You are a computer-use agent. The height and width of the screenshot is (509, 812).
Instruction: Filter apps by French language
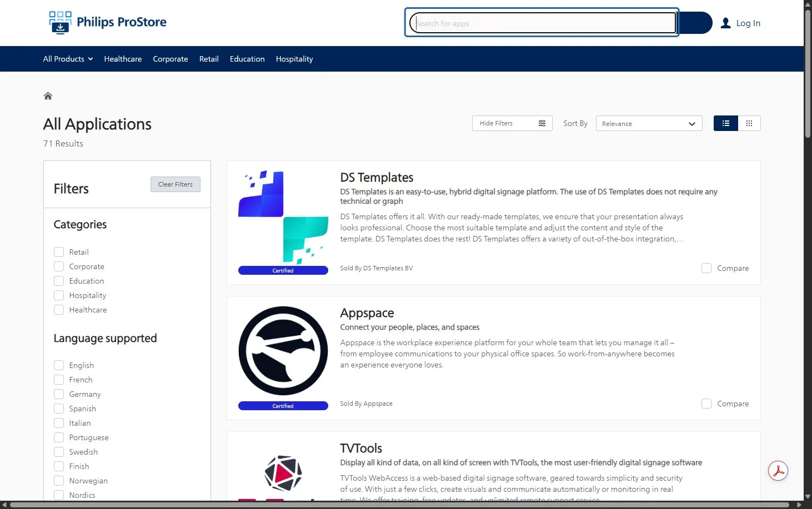tap(59, 380)
